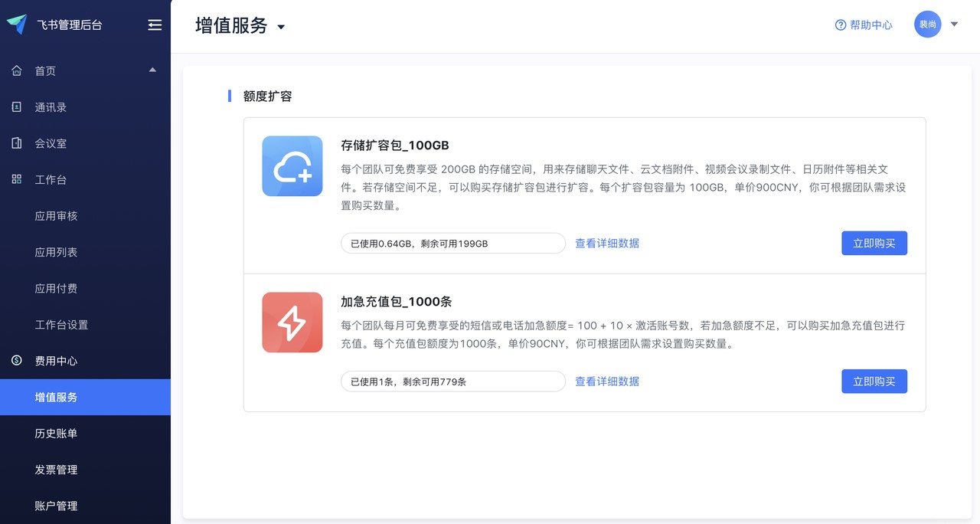This screenshot has width=980, height=524.
Task: Click the cloud storage expansion pack icon
Action: [292, 166]
